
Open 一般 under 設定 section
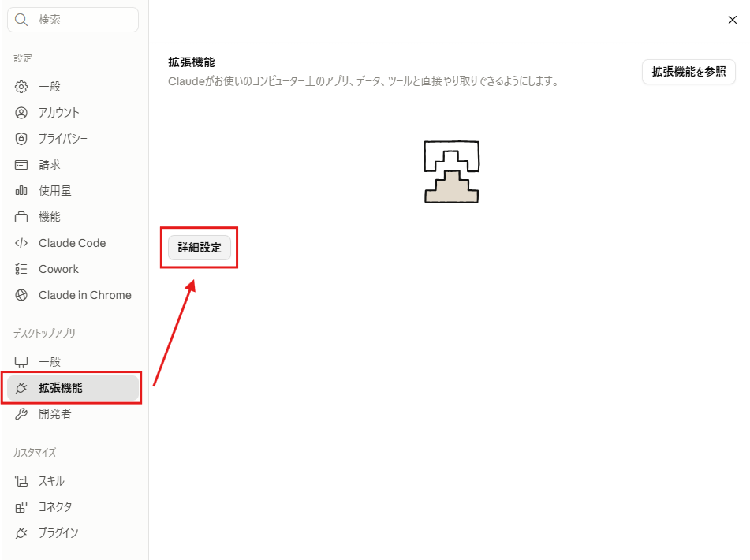(x=73, y=87)
